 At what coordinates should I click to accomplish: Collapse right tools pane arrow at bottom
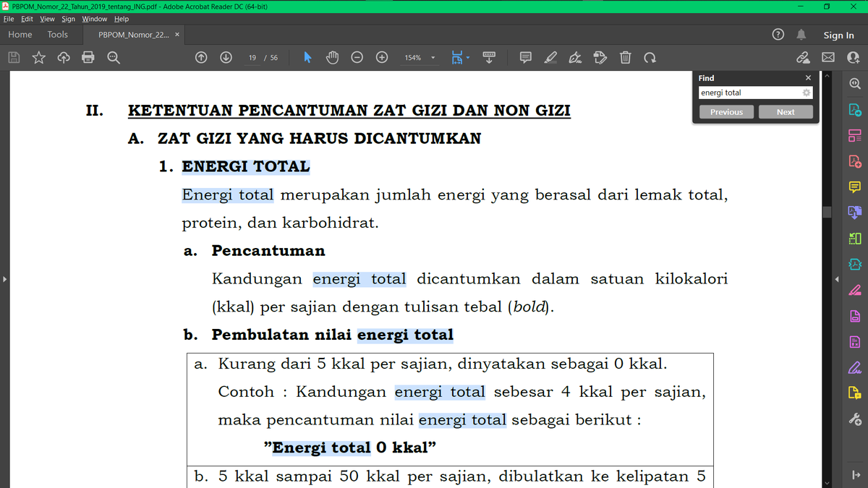pos(855,474)
